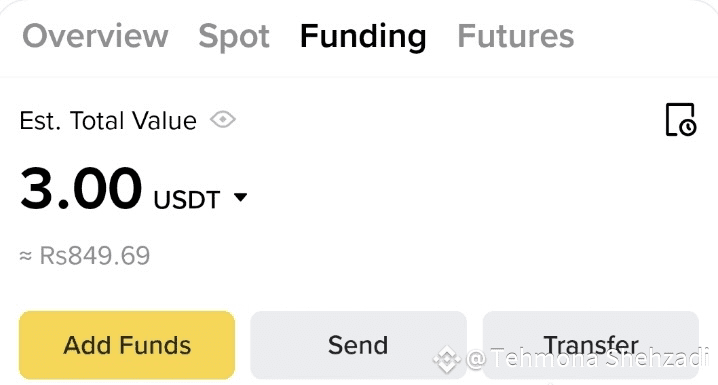Go to the Futures tab
This screenshot has width=718, height=385.
pos(516,36)
